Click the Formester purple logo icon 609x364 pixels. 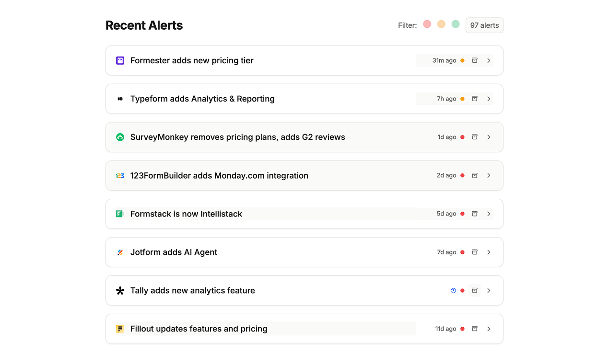point(120,60)
